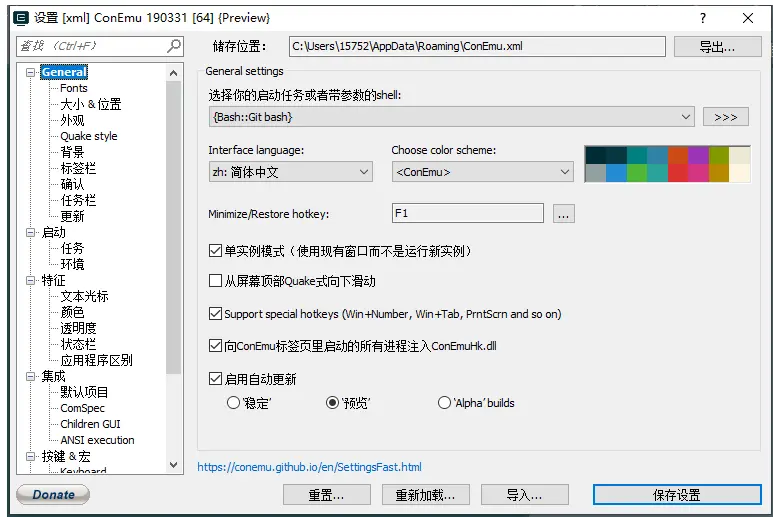Viewport: 773px width, 517px height.
Task: Open the 大小 & 位置 settings page
Action: pyautogui.click(x=90, y=104)
